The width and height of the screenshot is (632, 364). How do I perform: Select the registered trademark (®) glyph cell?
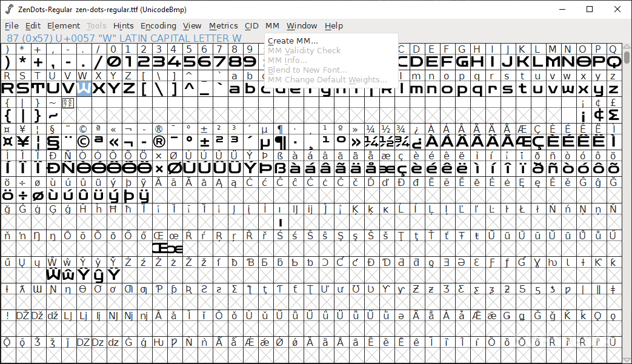coord(159,142)
